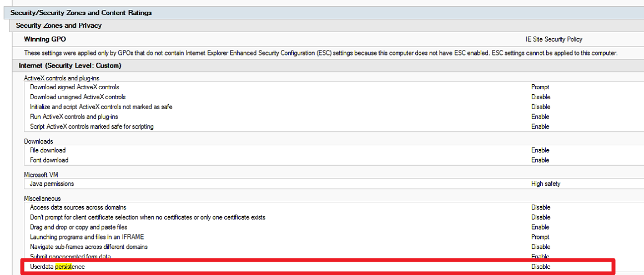The width and height of the screenshot is (644, 275).
Task: Select Download signed ActiveX controls row
Action: [74, 87]
